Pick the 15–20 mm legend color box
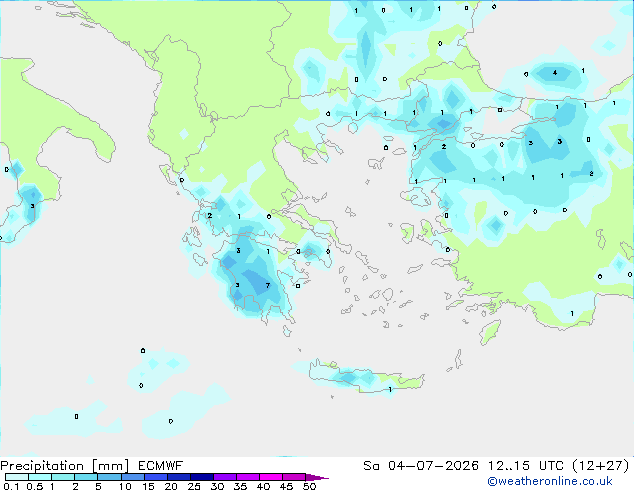The height and width of the screenshot is (490, 634). pos(155,477)
